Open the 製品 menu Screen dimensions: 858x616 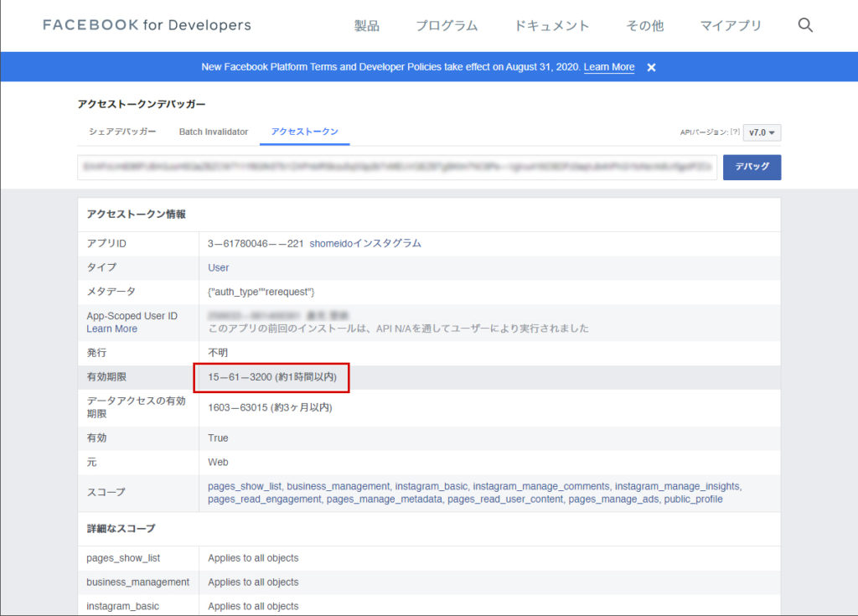[366, 26]
